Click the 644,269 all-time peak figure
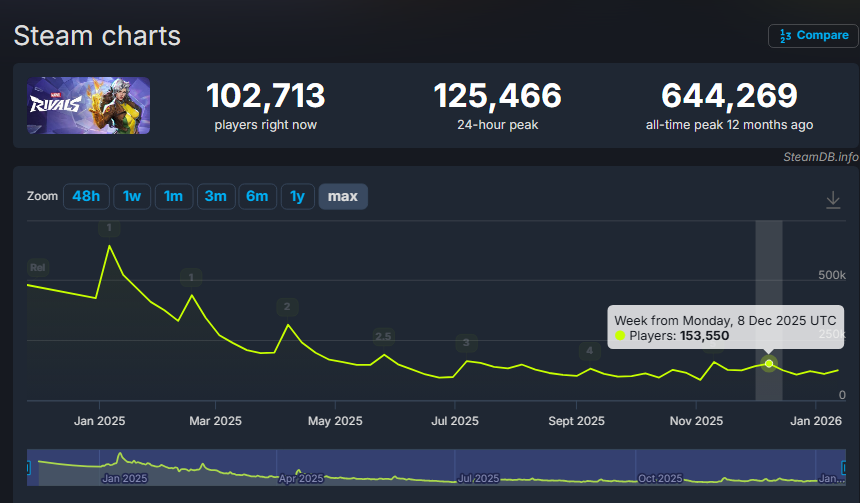The image size is (860, 503). pyautogui.click(x=729, y=95)
